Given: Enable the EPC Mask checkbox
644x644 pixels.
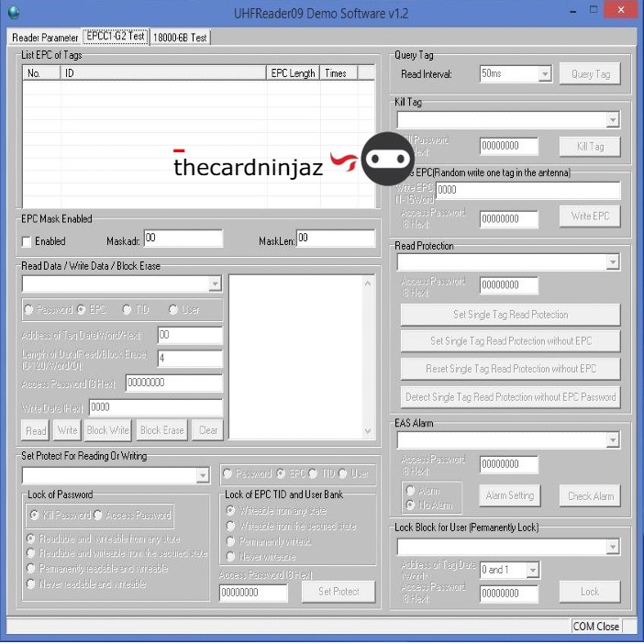Looking at the screenshot, I should tap(27, 241).
